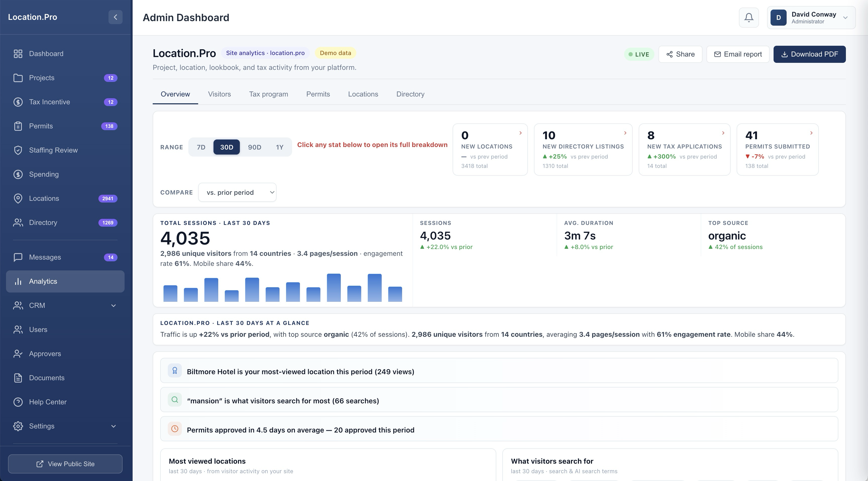Click the Biltmore Hotel most-viewed insight row

[499, 370]
